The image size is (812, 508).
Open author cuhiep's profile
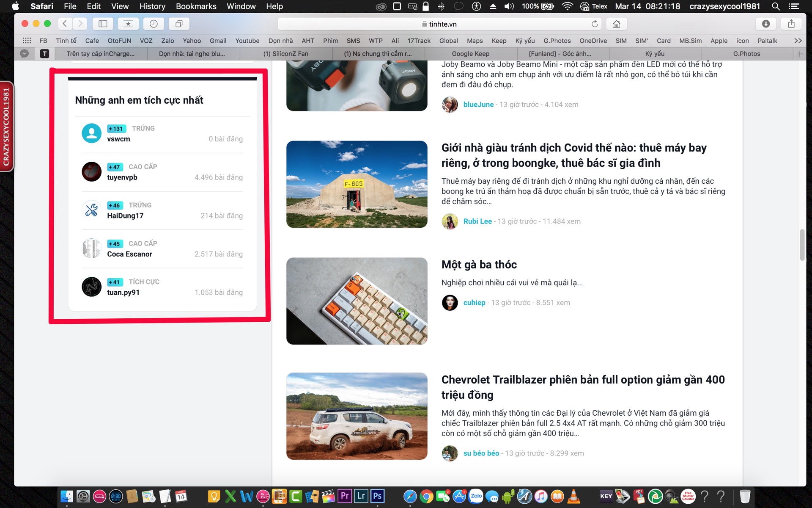click(x=474, y=303)
